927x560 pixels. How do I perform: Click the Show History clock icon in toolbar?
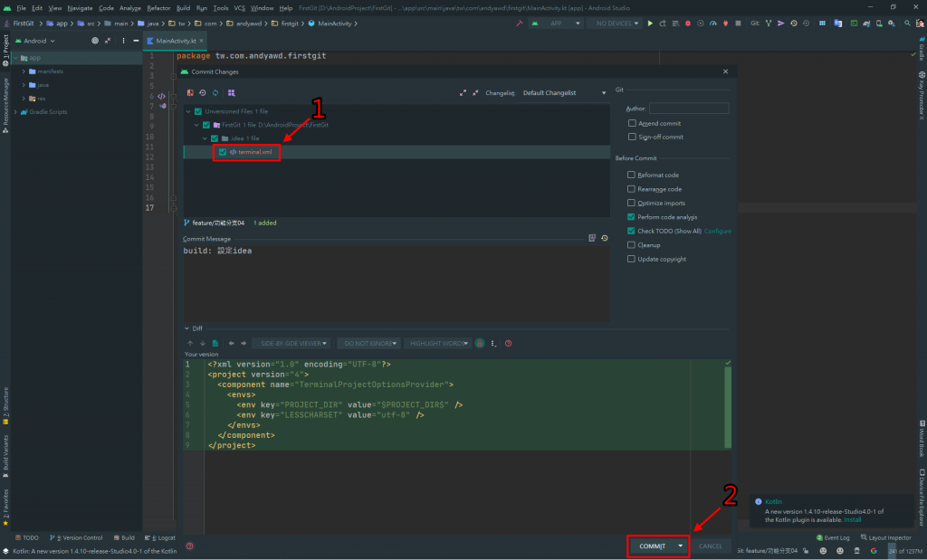tap(793, 24)
